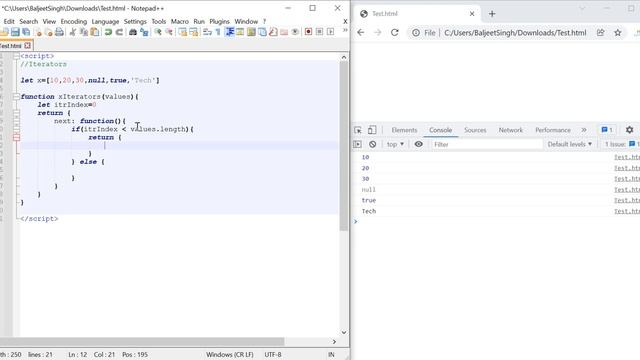Click the Save All icon in Notepad++
This screenshot has width=640, height=360.
click(26, 32)
